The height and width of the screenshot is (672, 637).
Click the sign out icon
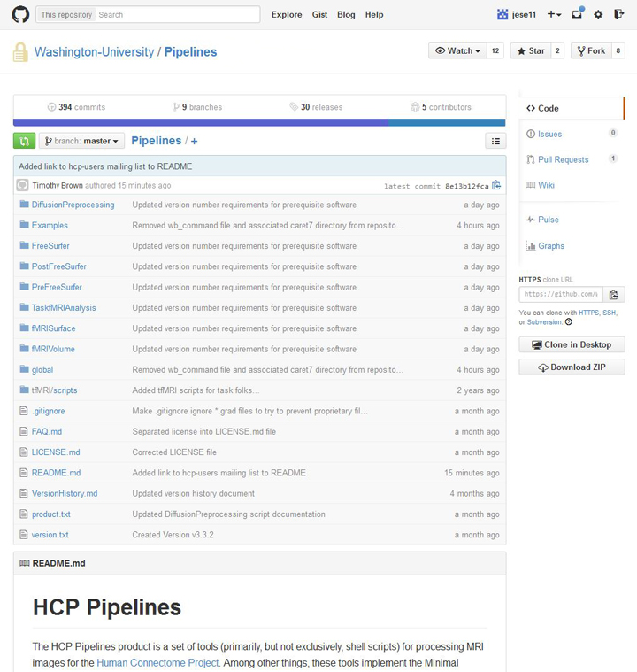tap(618, 14)
